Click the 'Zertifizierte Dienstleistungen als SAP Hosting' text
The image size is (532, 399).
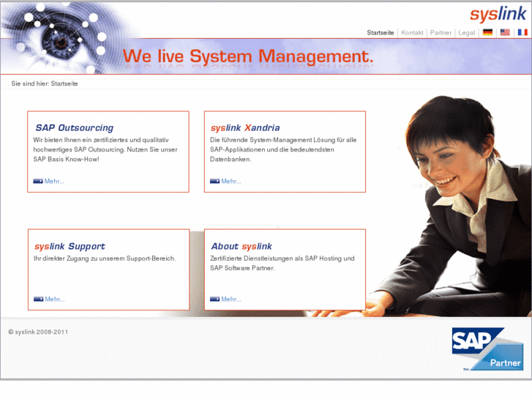282,263
